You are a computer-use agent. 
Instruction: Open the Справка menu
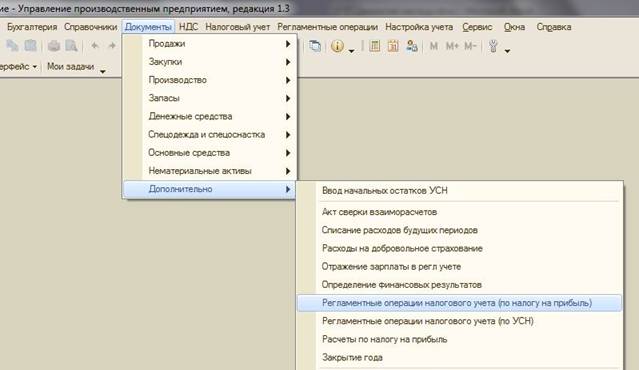point(553,27)
